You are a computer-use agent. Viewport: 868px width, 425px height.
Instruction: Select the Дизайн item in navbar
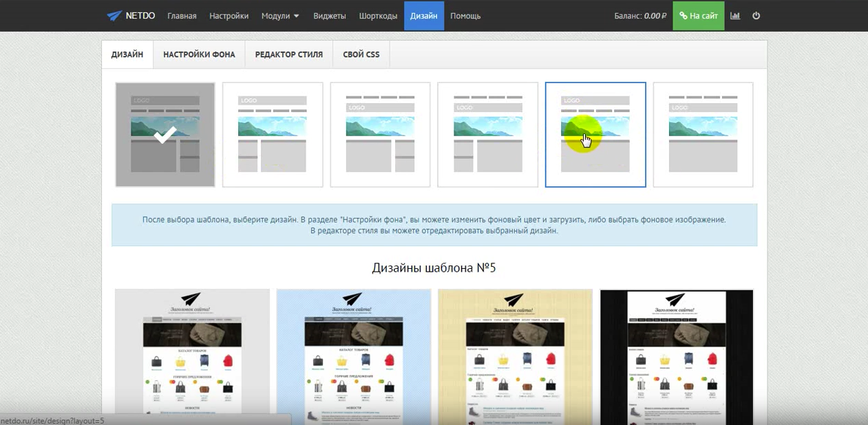(x=424, y=16)
